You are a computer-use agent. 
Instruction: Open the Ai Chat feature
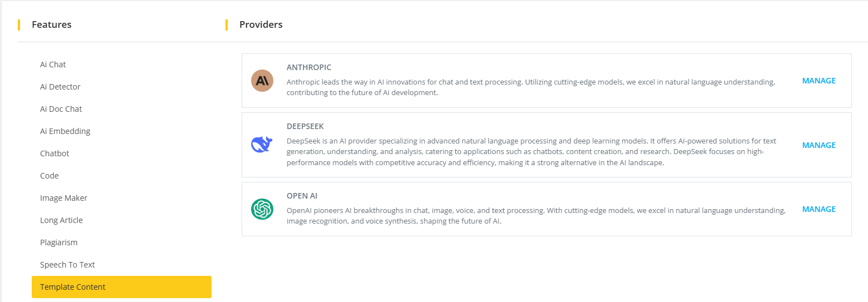[x=53, y=65]
